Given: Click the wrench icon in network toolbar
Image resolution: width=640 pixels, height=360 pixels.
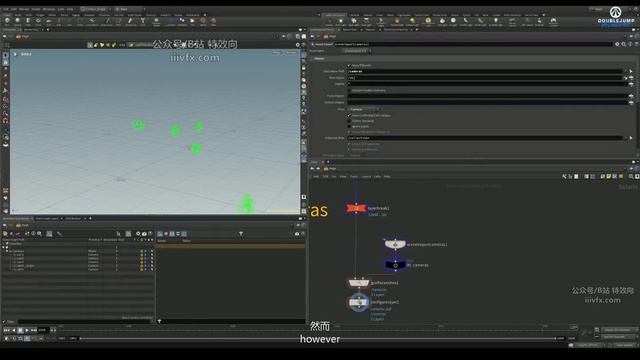Looking at the screenshot, I should coord(564,176).
